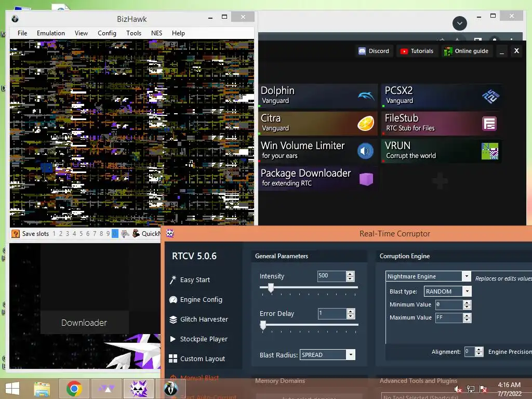Select save slot 5 in BizHawk
The height and width of the screenshot is (399, 532).
coord(81,234)
